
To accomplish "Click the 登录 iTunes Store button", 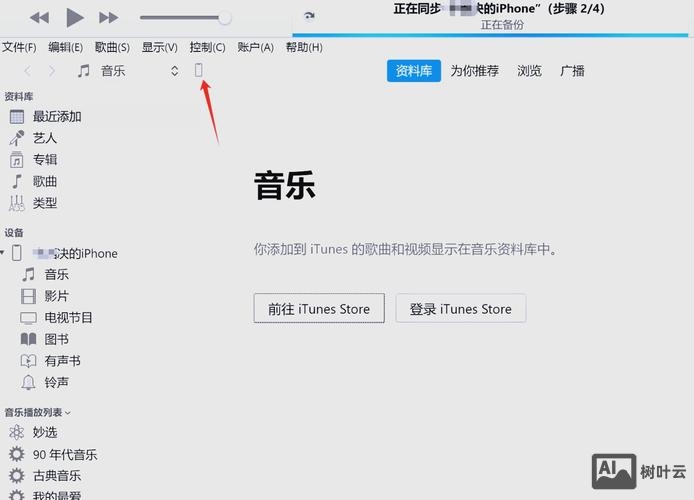I will [x=461, y=308].
